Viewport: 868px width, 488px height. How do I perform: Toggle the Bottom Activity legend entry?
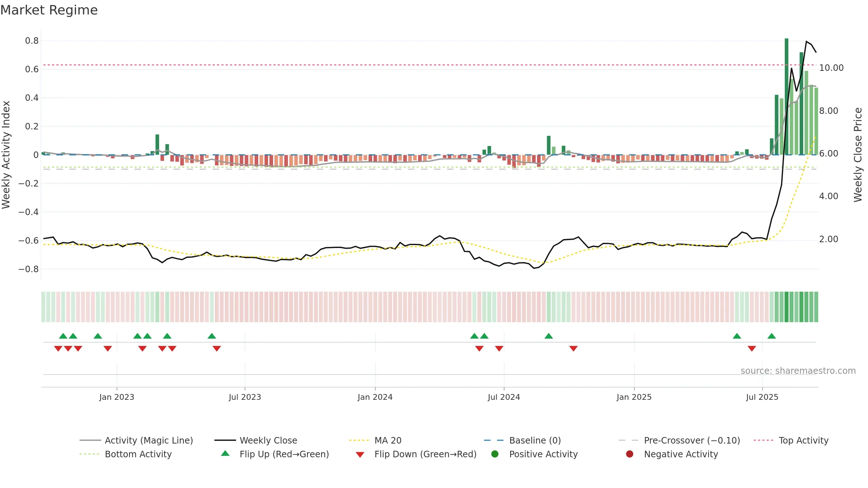[125, 454]
